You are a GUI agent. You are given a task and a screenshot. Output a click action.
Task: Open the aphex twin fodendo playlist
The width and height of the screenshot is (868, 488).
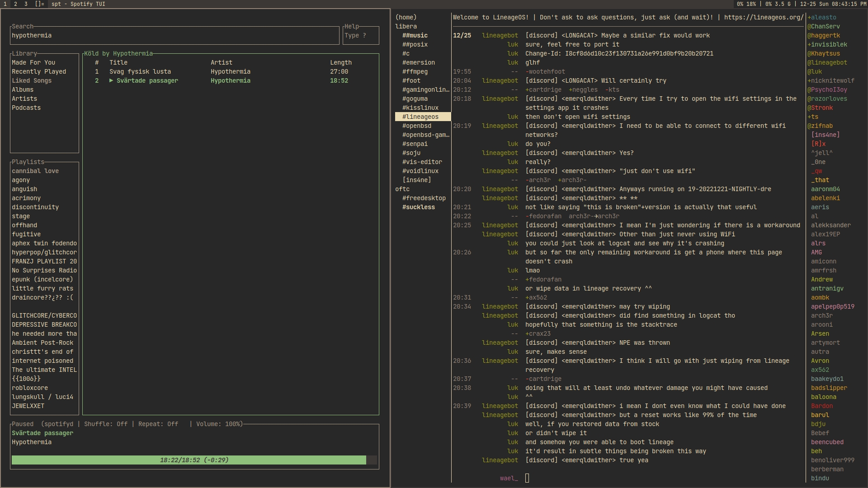[44, 243]
